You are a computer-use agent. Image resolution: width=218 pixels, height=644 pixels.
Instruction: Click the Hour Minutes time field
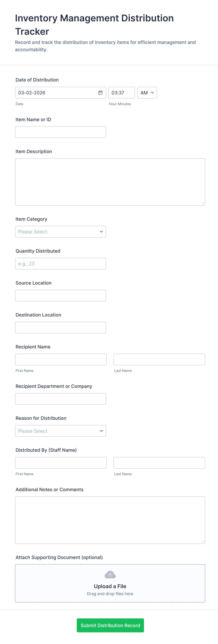click(x=121, y=93)
